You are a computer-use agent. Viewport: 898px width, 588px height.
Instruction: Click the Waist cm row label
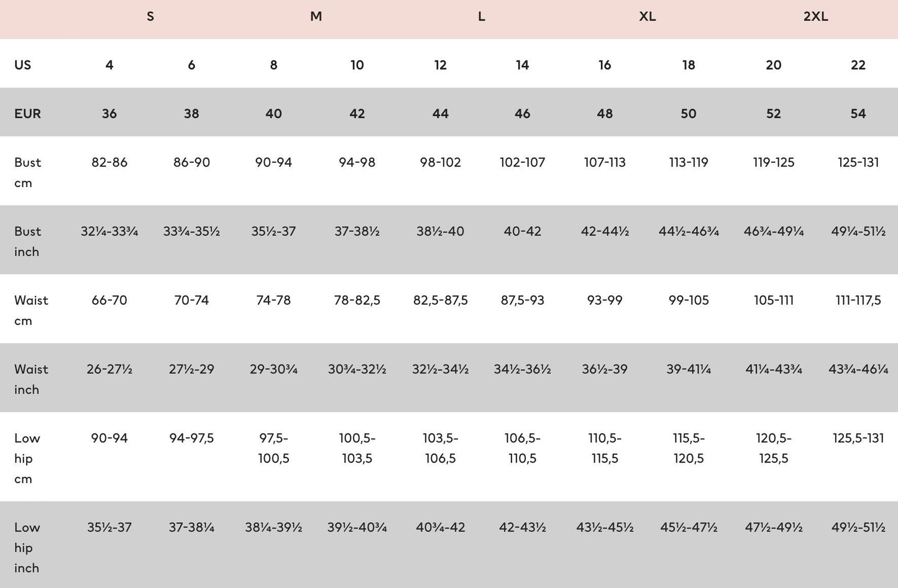31,310
